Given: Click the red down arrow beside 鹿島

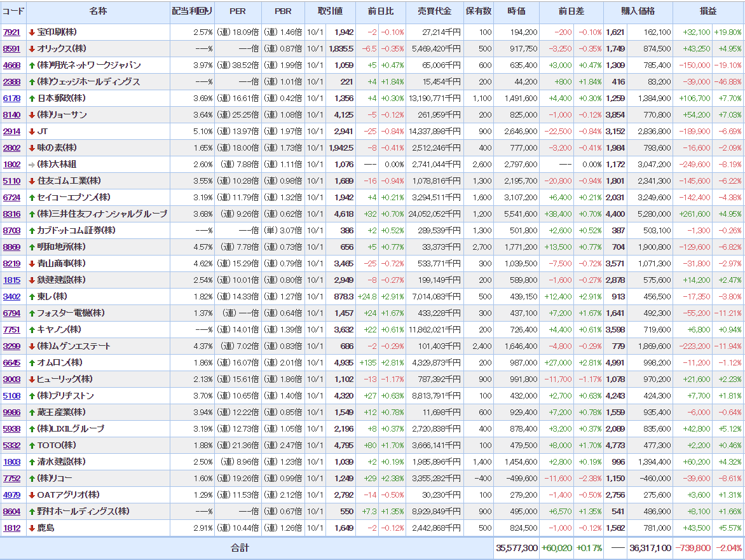Looking at the screenshot, I should tap(32, 528).
